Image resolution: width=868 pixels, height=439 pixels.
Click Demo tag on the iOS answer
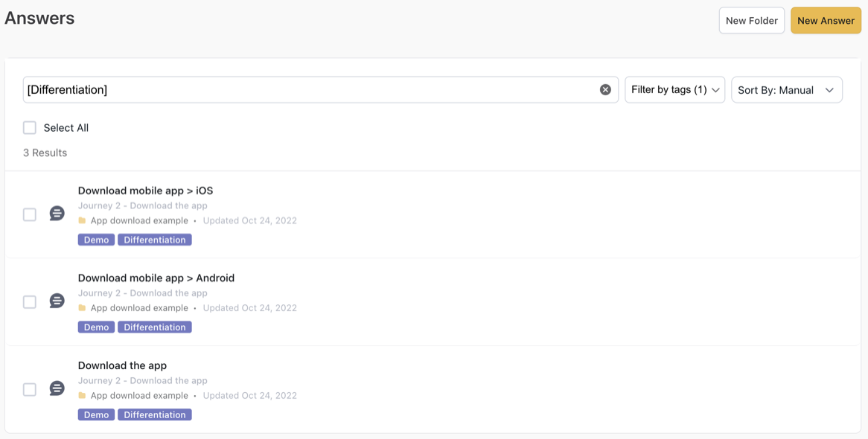[96, 240]
